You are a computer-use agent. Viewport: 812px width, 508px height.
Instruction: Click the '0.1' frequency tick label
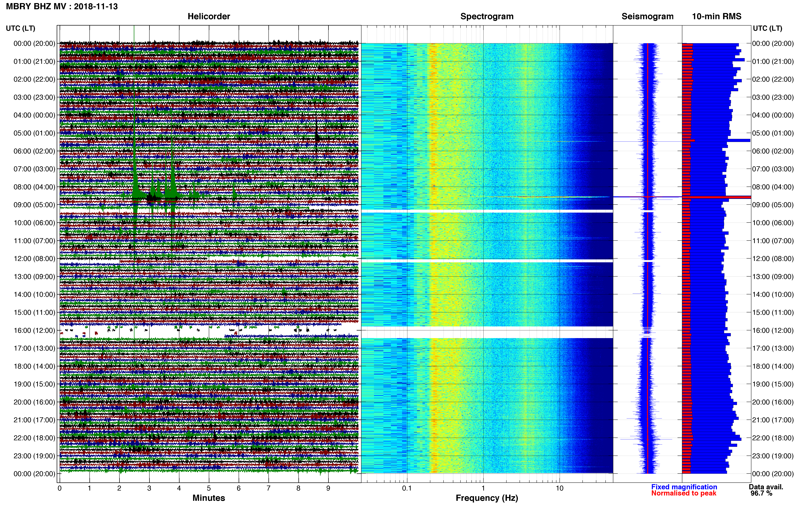click(x=407, y=488)
